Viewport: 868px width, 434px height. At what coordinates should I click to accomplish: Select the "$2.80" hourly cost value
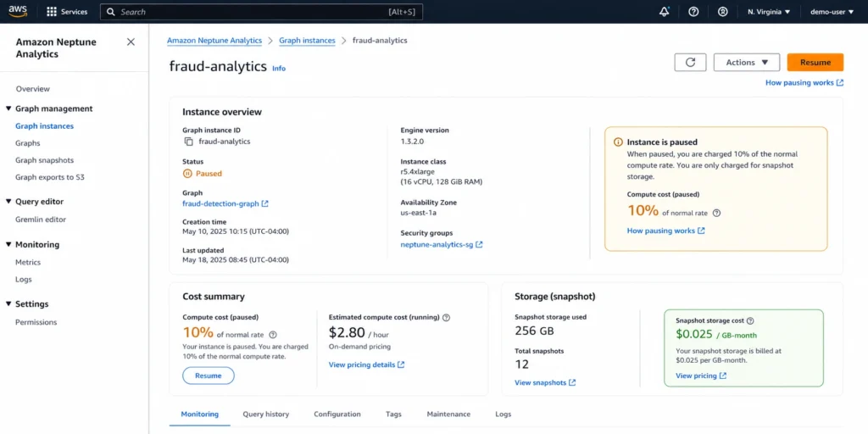[x=347, y=332]
